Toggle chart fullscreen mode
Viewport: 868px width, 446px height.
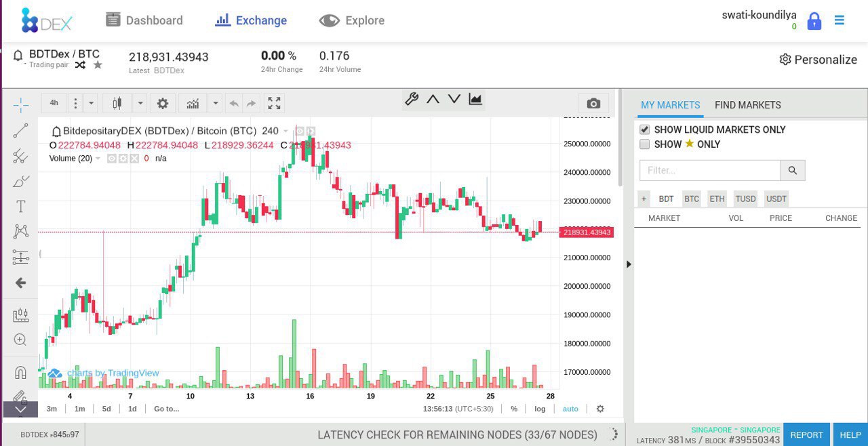(274, 103)
